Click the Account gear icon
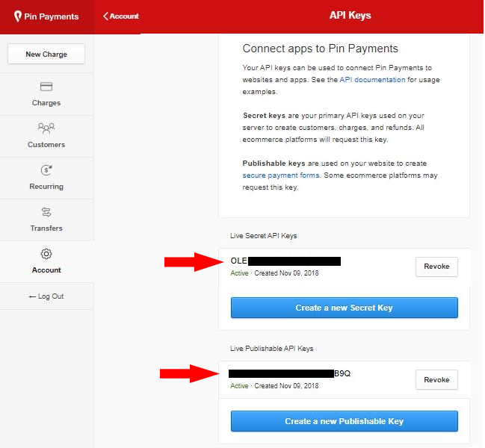This screenshot has height=448, width=485. coord(46,254)
